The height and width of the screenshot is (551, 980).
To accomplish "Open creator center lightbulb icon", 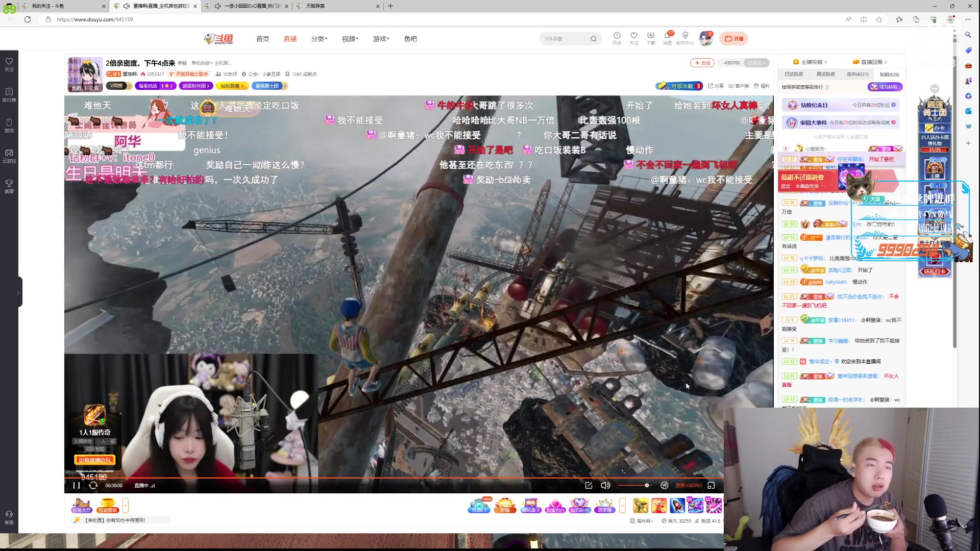I will (x=685, y=38).
